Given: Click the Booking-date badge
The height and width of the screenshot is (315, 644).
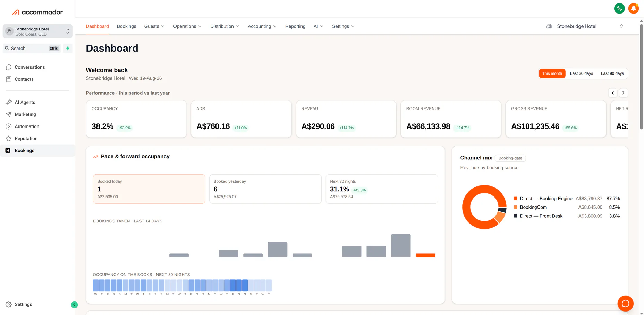Looking at the screenshot, I should point(510,158).
